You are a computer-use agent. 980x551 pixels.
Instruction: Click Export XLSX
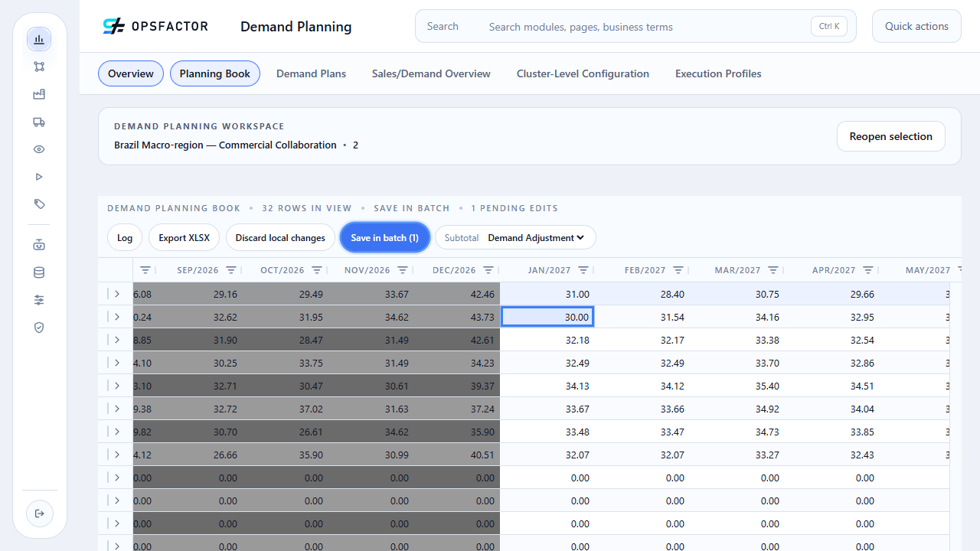[x=185, y=238]
